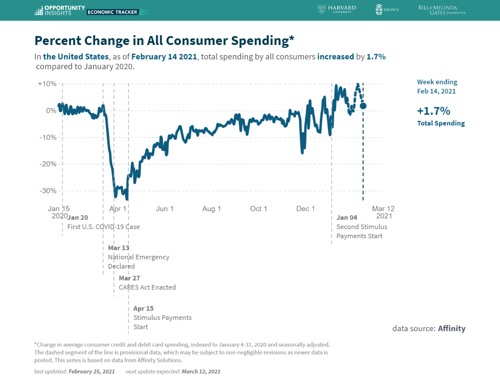The width and height of the screenshot is (500, 390).
Task: Open the Bill & Melinda Gates Foundation logo
Action: 442,10
